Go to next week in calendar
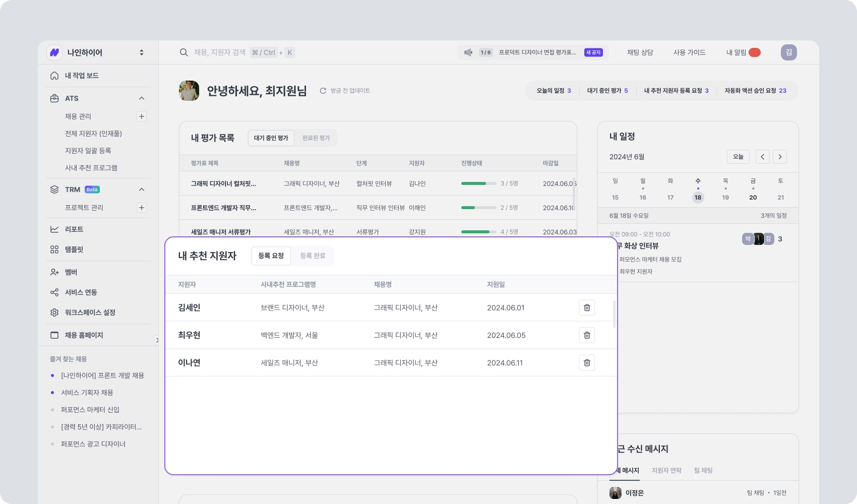 click(780, 157)
